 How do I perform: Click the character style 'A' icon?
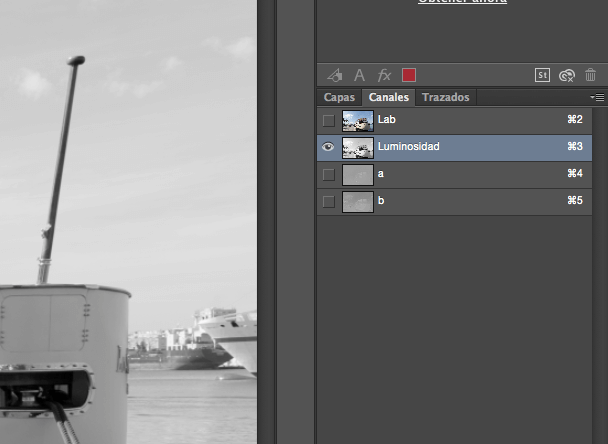tap(359, 75)
